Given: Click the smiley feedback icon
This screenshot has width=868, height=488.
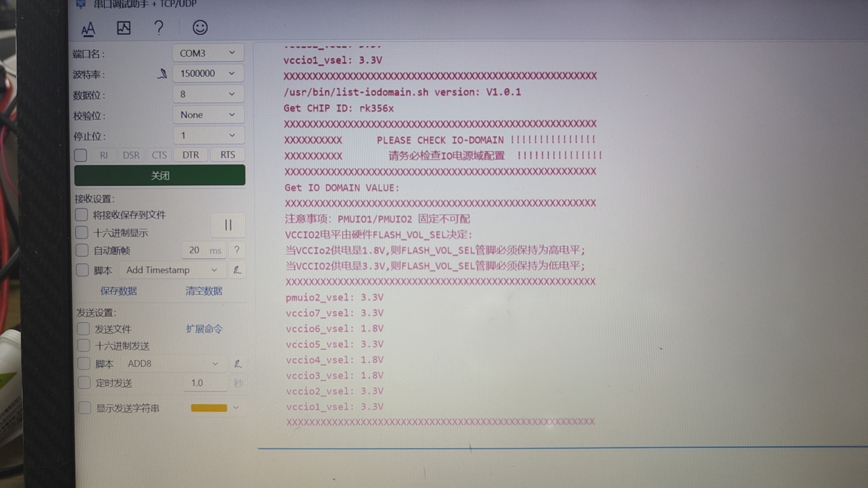Looking at the screenshot, I should point(199,28).
